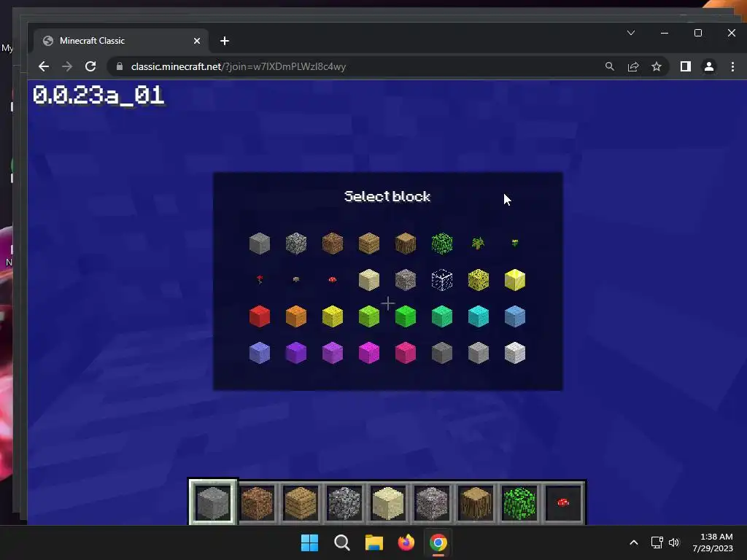747x560 pixels.
Task: Choose the teal green wool block
Action: pyautogui.click(x=442, y=316)
